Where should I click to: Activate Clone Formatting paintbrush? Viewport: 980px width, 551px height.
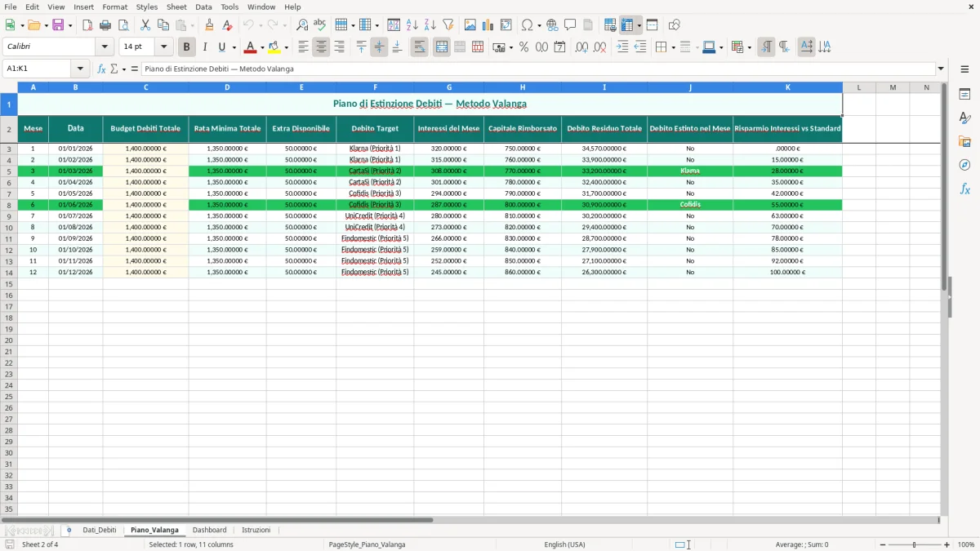210,25
